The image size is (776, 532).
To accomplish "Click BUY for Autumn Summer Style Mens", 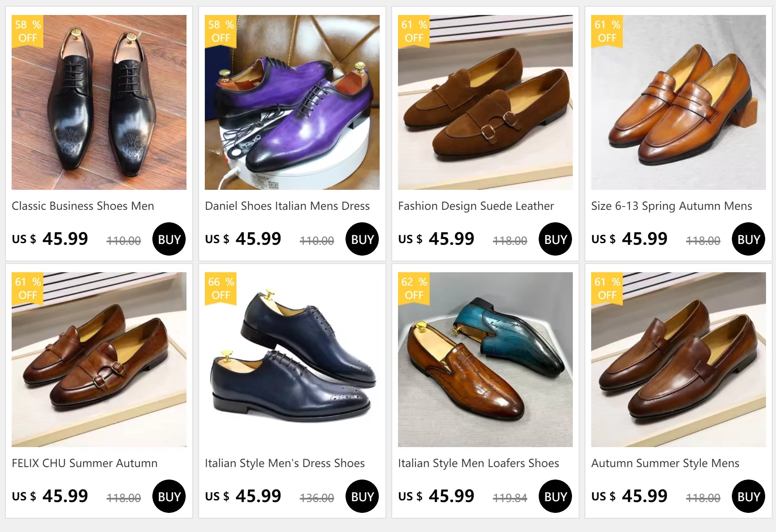I will (749, 497).
